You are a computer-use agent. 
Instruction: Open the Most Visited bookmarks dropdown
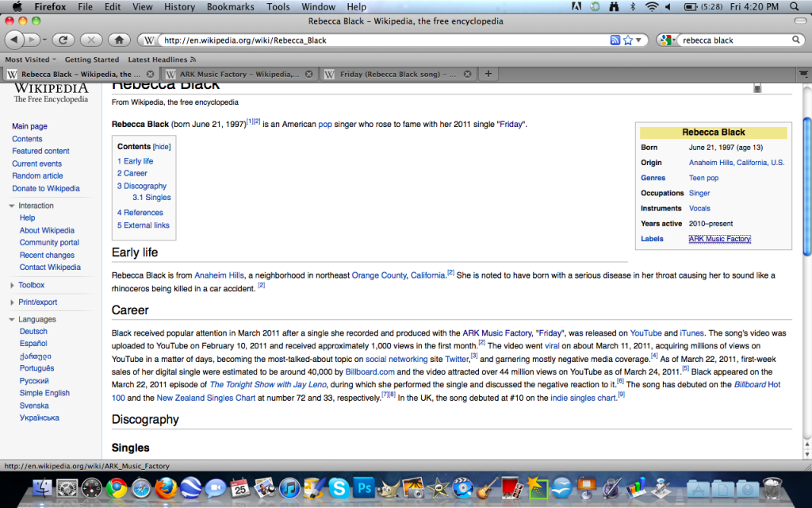[31, 60]
